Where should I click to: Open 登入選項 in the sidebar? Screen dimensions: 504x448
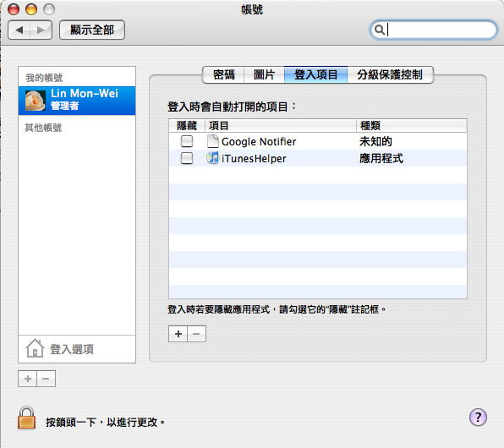(x=77, y=349)
